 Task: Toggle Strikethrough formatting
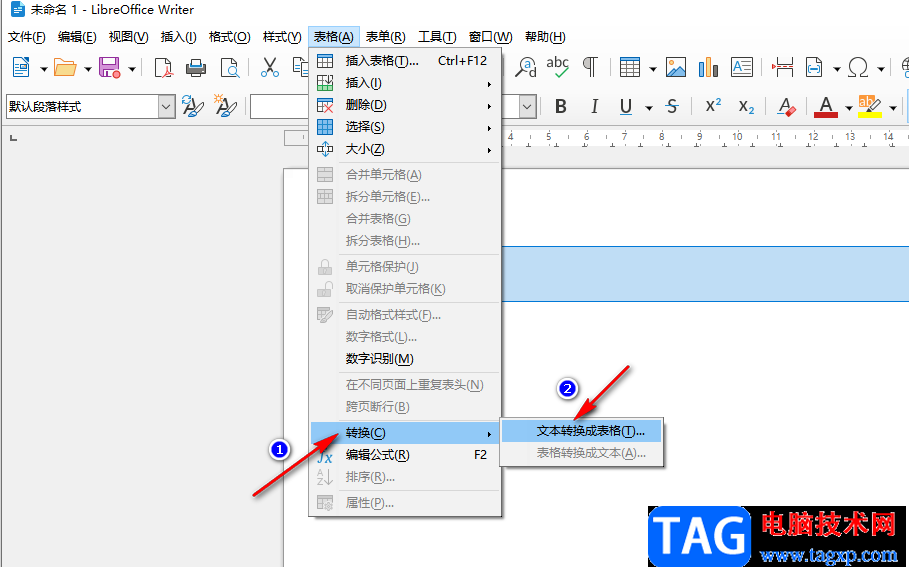tap(672, 107)
